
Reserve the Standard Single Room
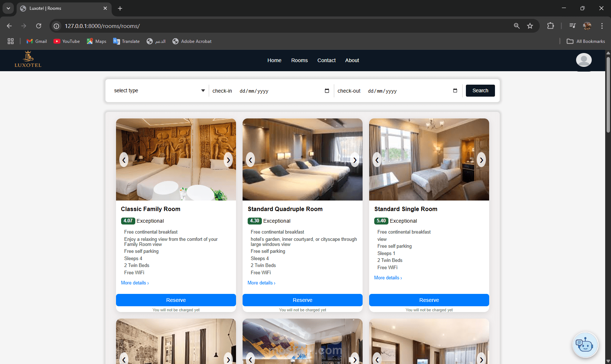429,300
